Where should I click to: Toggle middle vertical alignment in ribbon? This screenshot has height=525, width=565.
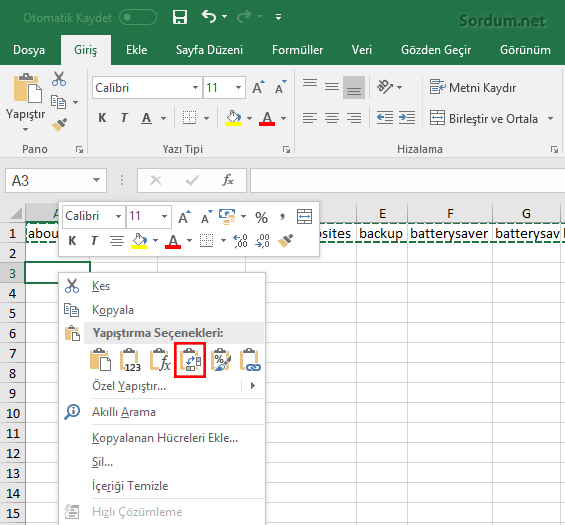click(332, 87)
